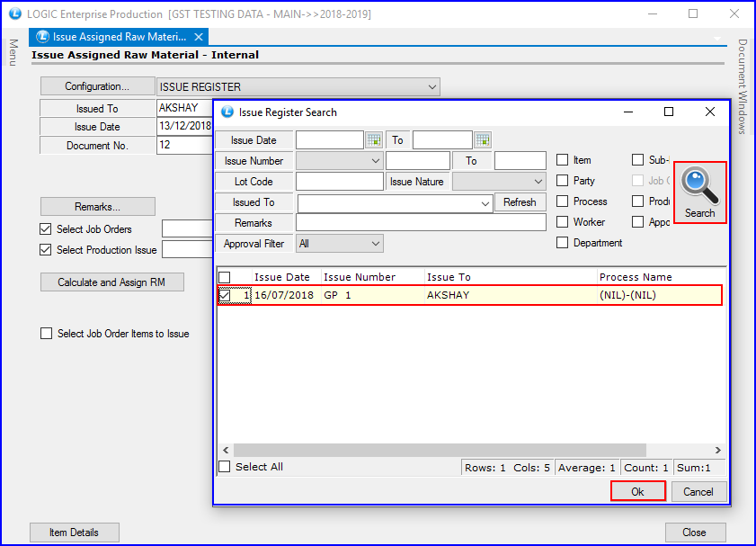Open the Issue Nature dropdown

[x=538, y=182]
